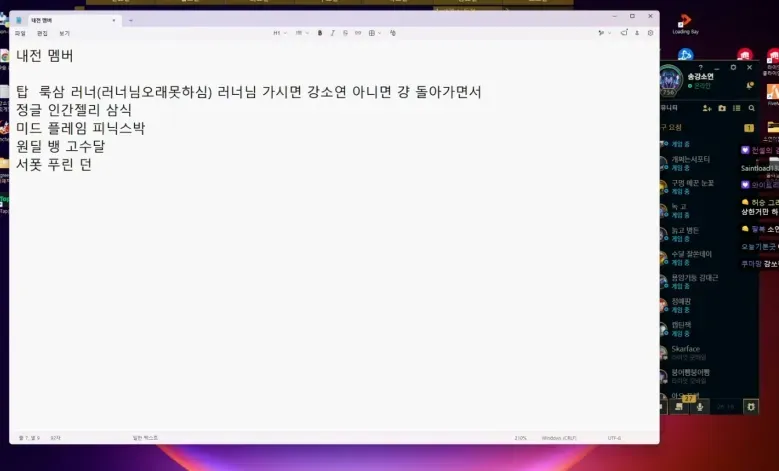The height and width of the screenshot is (471, 779).
Task: Click the UTF-8 encoding indicator
Action: tap(614, 438)
